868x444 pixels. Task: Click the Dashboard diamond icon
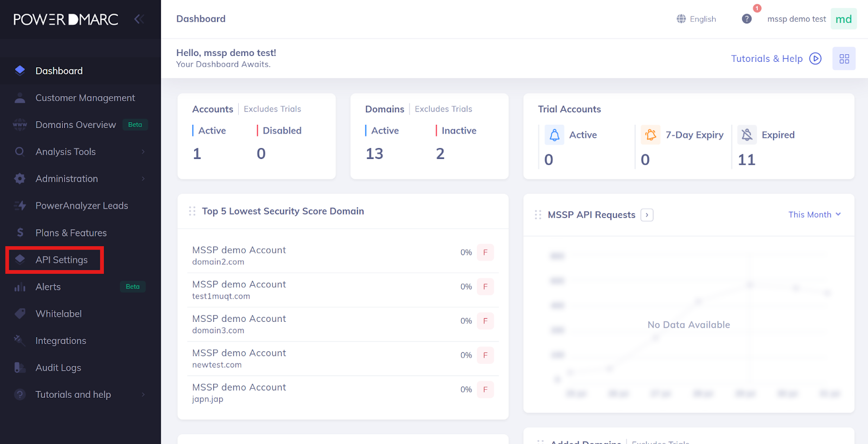point(20,70)
